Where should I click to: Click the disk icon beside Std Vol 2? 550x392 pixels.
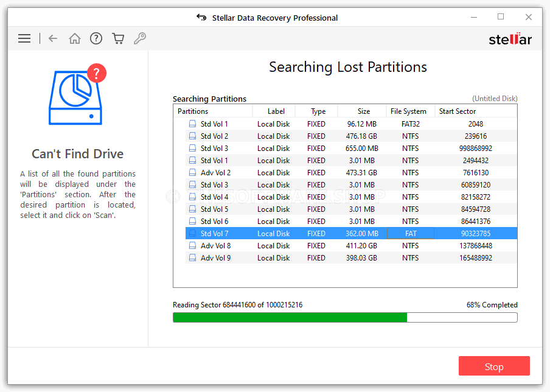click(x=193, y=136)
